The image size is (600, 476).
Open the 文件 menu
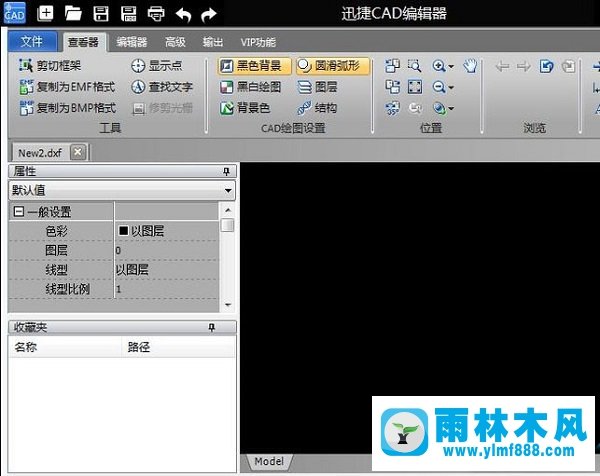coord(32,41)
